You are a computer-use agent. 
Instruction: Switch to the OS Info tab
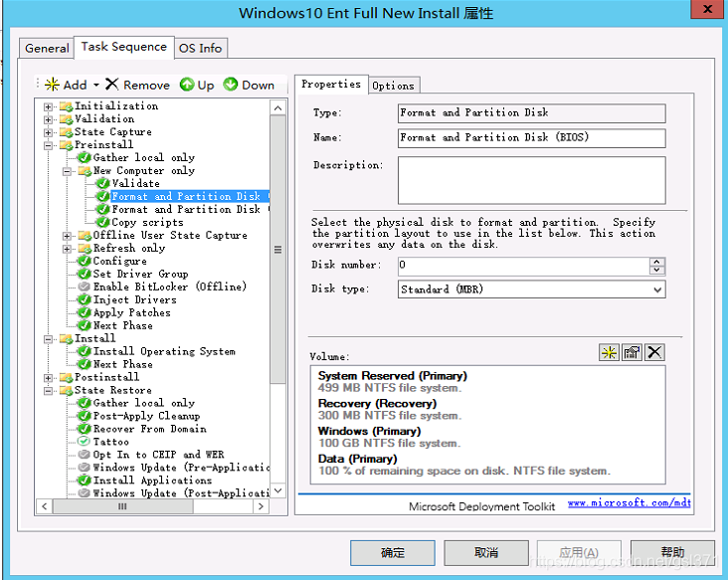coord(201,49)
